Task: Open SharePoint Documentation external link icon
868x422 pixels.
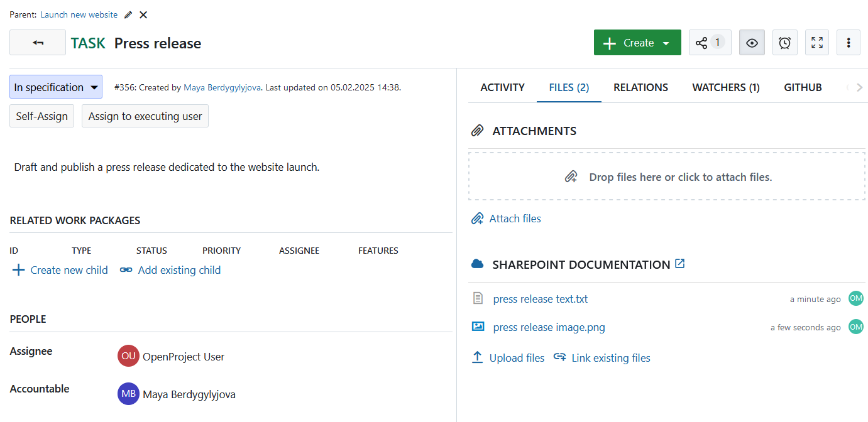Action: 679,264
